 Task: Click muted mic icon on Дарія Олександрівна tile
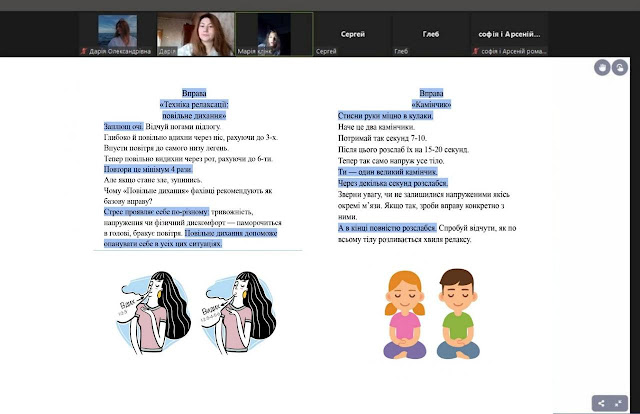coord(84,51)
